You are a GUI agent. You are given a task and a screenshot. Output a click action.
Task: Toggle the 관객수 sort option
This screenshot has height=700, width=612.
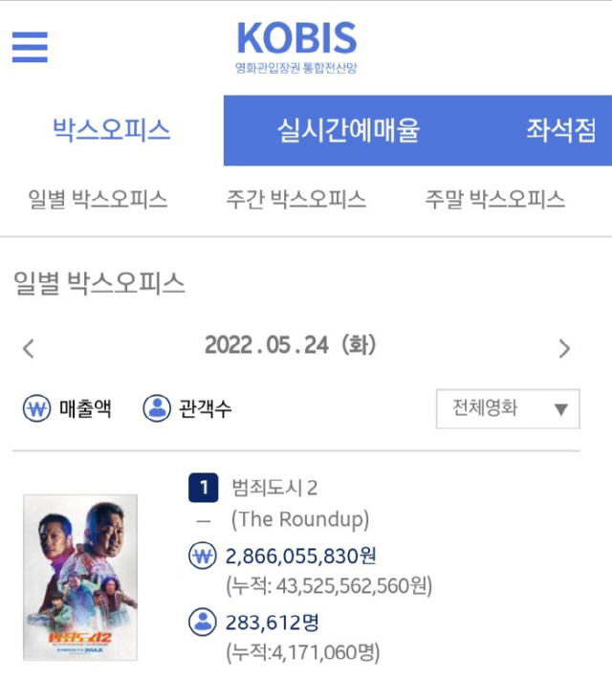coord(205,409)
